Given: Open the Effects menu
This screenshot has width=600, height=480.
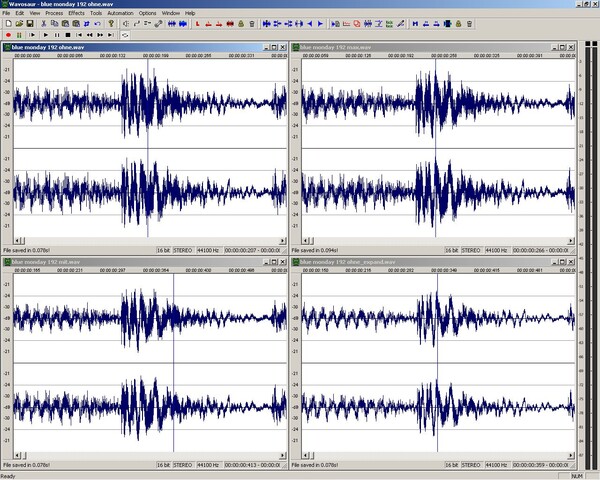Looking at the screenshot, I should 76,13.
